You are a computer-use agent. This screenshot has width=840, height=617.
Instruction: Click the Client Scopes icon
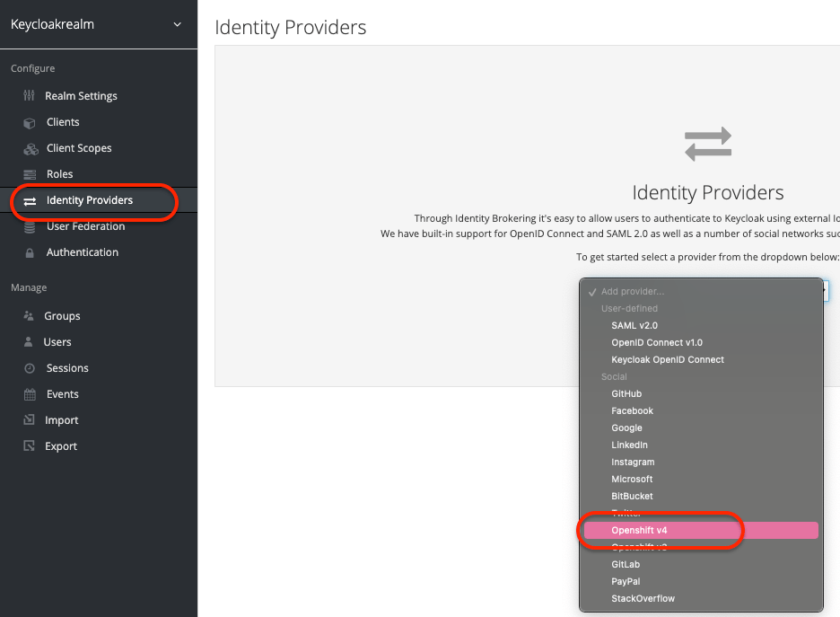coord(30,148)
